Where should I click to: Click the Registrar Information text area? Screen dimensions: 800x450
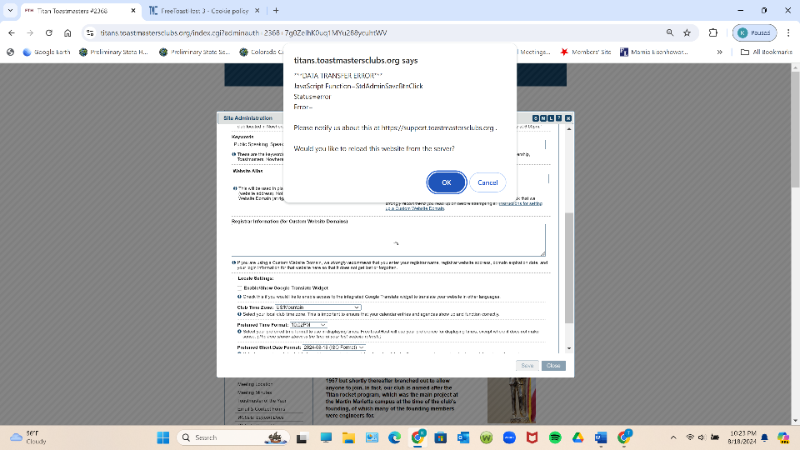tap(388, 241)
